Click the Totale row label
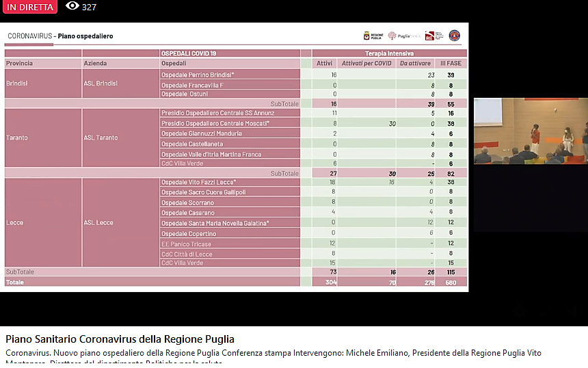The height and width of the screenshot is (368, 588). pos(14,282)
